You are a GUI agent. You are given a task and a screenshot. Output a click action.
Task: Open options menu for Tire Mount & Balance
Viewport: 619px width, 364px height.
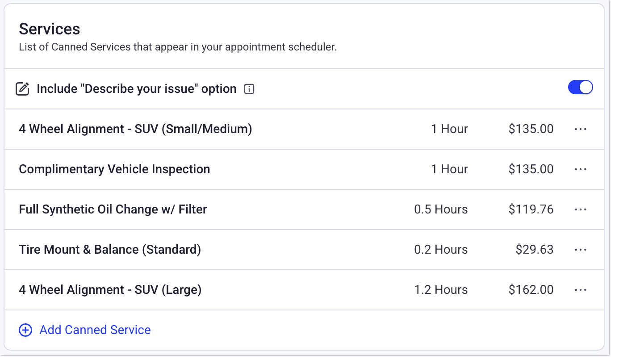coord(581,249)
